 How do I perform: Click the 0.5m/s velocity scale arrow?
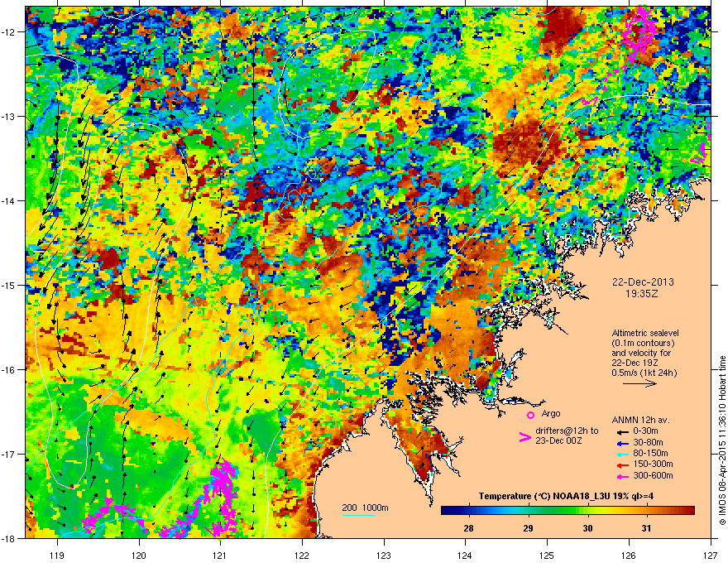(x=639, y=383)
